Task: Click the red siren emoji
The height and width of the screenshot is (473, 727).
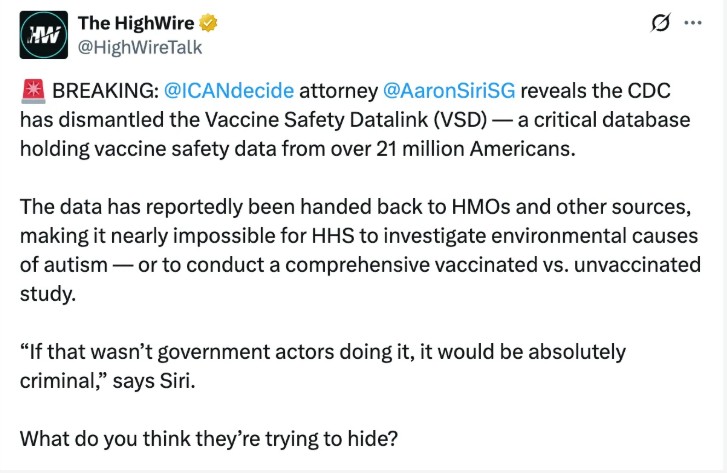Action: point(31,92)
